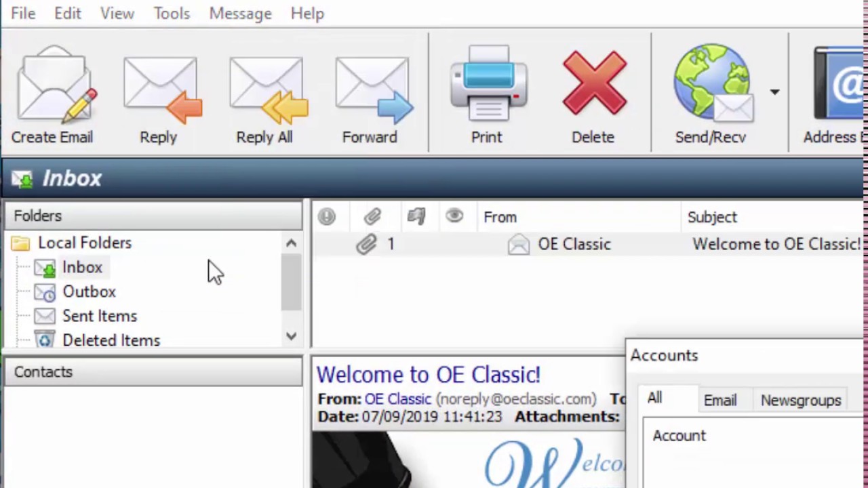Sort by flag column icon

coord(416,217)
